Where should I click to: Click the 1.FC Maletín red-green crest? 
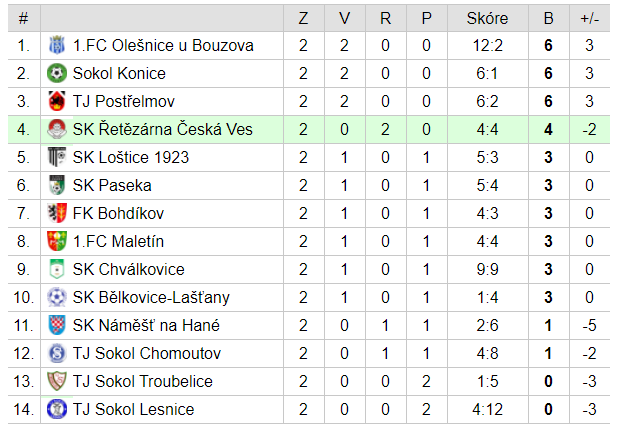(57, 241)
